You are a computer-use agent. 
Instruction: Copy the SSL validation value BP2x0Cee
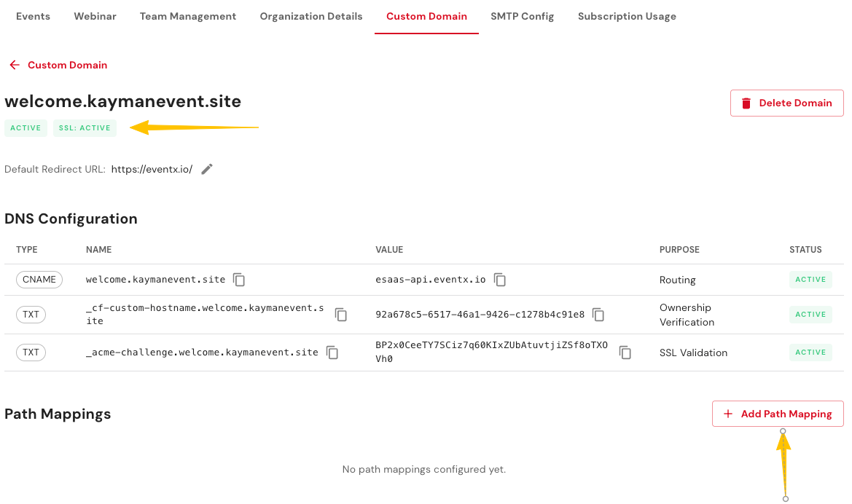(x=625, y=353)
